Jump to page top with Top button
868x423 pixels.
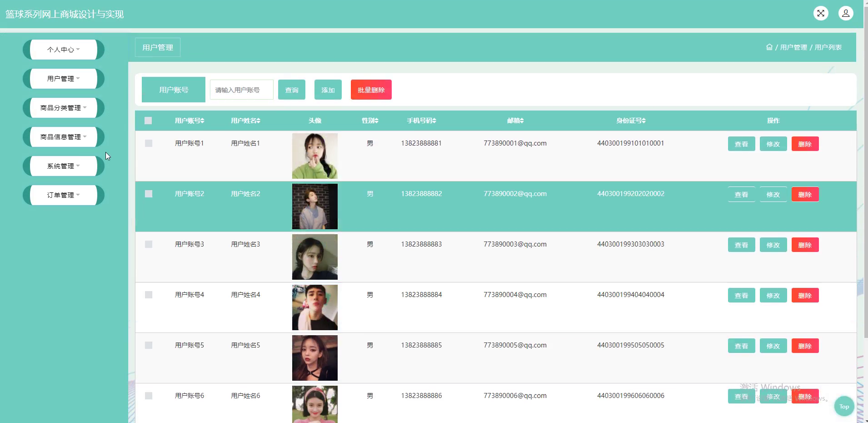844,407
